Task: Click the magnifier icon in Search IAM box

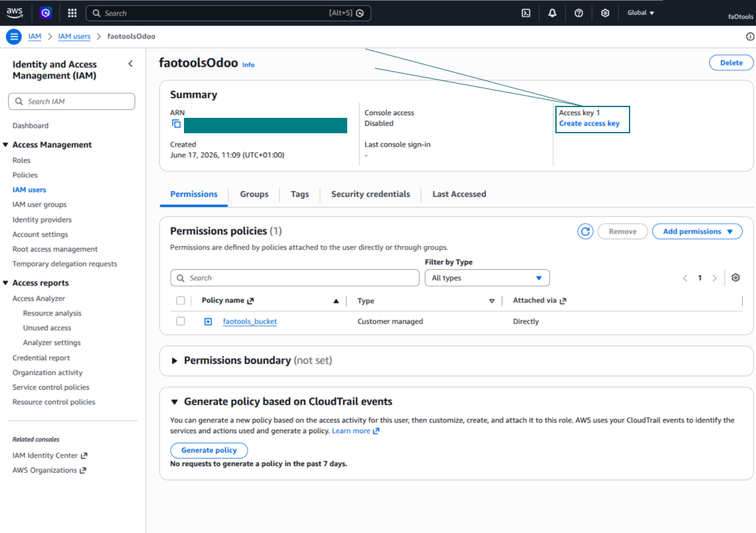Action: click(x=19, y=101)
